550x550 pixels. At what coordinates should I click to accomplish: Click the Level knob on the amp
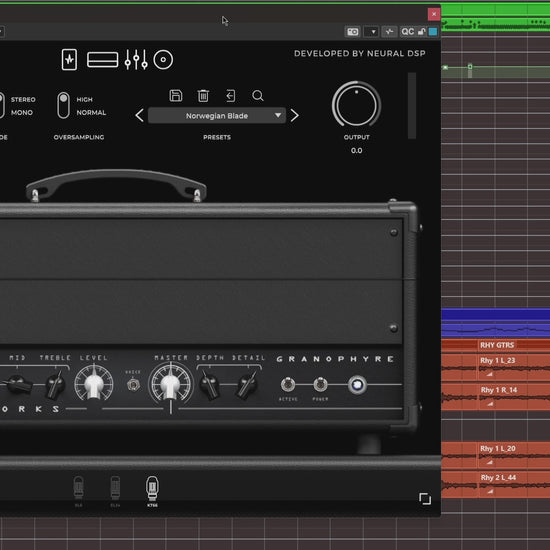(94, 384)
